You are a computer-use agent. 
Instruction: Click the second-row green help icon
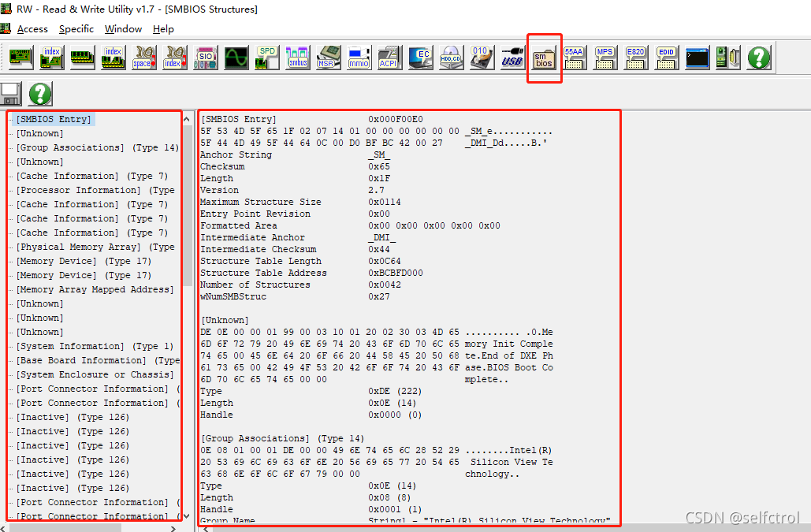[x=40, y=94]
